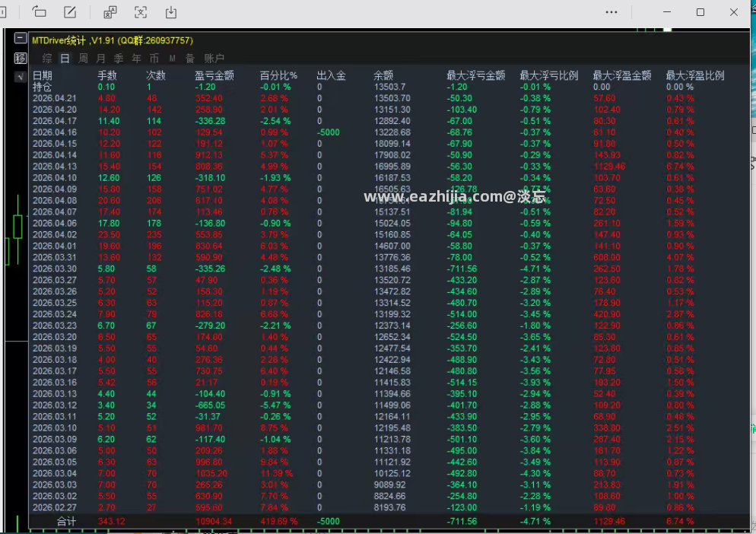The image size is (756, 534).
Task: Click the 盈亏金额 column header
Action: [x=214, y=75]
